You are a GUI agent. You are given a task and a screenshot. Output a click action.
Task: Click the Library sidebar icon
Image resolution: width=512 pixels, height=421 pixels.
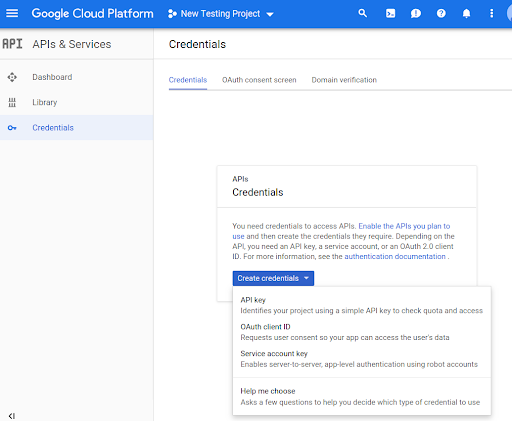tap(12, 102)
